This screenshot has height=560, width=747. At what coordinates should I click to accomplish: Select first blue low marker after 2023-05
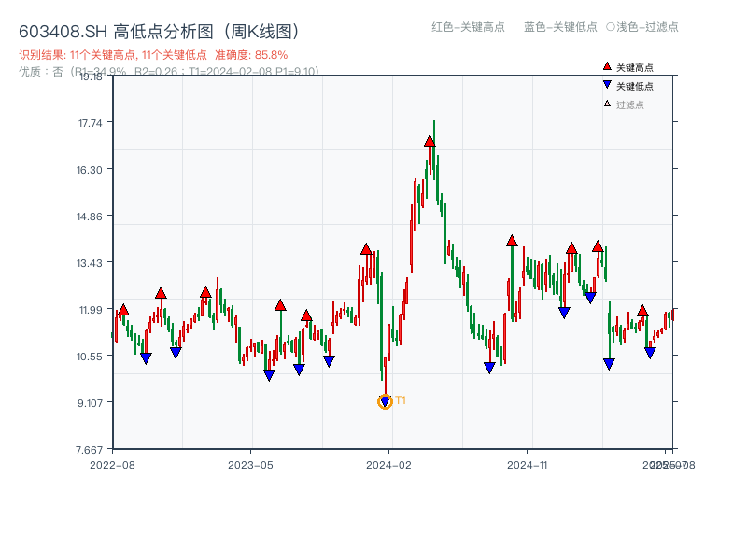(269, 375)
